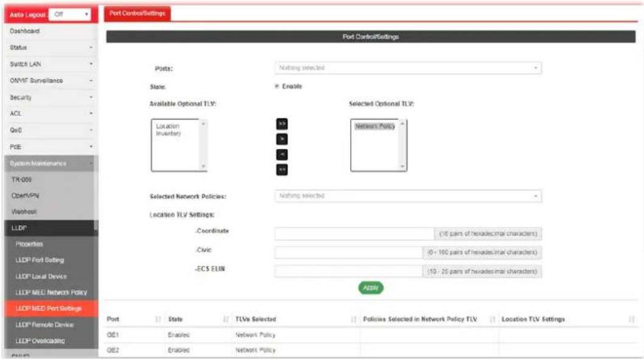Expand the PoE menu
Viewport: 644px width, 359px height.
pos(51,147)
